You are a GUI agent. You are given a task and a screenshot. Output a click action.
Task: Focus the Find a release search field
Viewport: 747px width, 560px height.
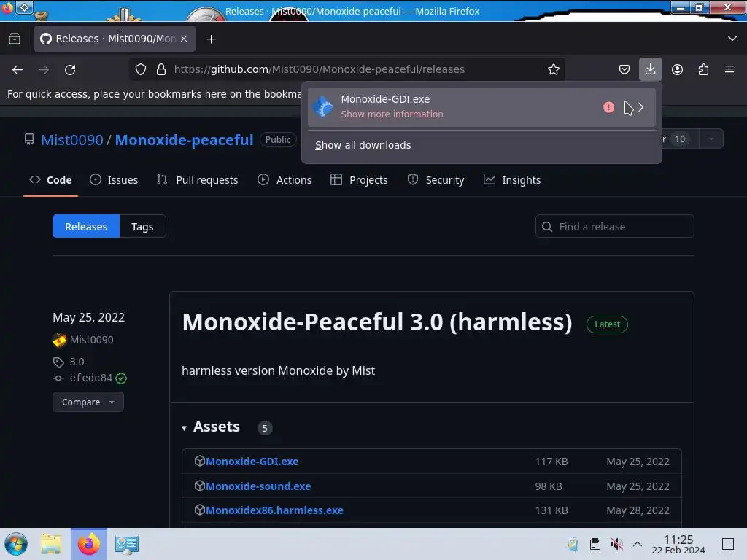click(x=614, y=226)
